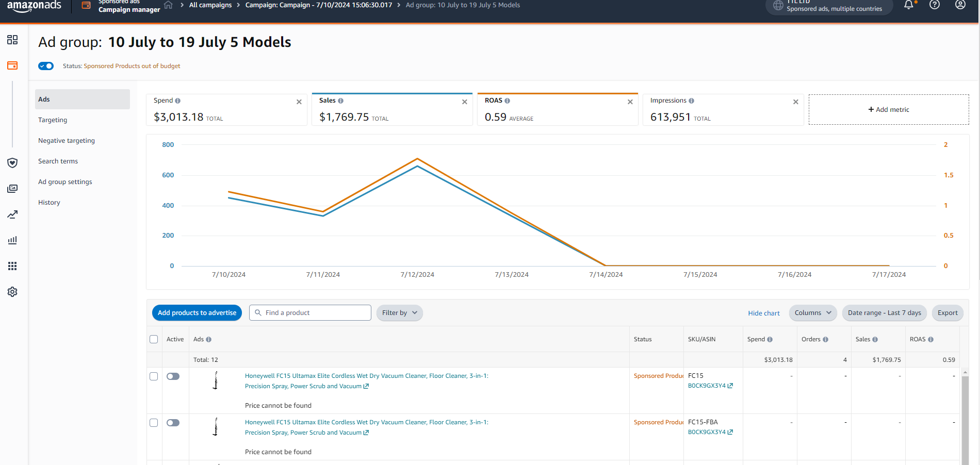Select the Ads tab in side menu
The image size is (980, 465).
point(83,99)
